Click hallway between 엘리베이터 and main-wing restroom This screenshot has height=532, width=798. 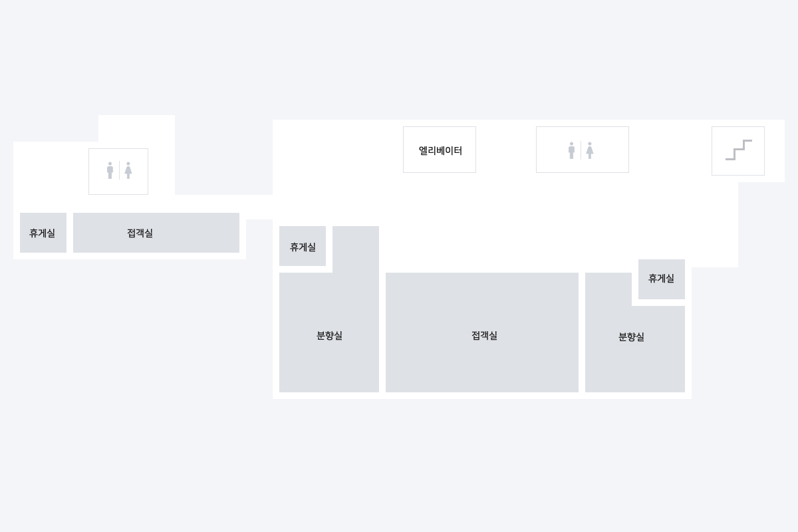click(506, 150)
